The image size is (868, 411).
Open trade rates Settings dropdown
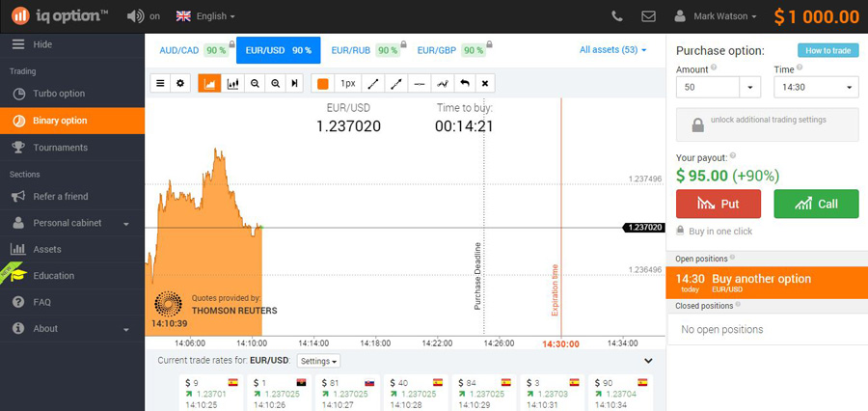coord(319,361)
